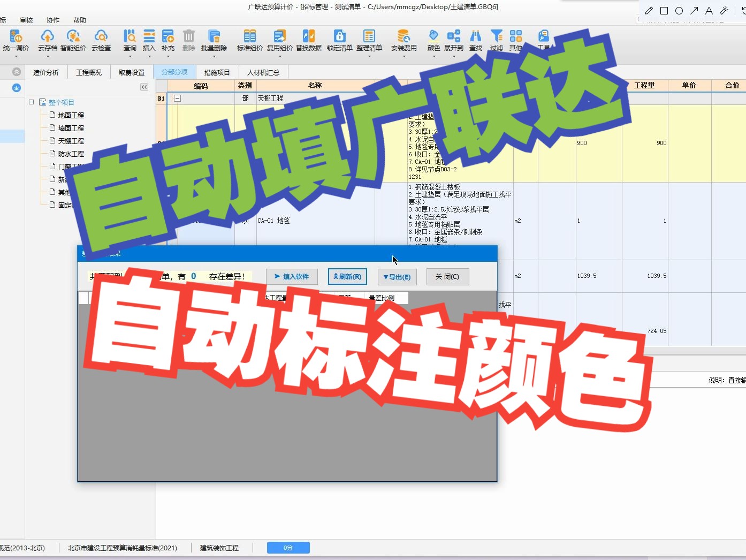Click 建筑装饰工程 in status bar
Viewport: 746px width, 560px height.
pos(219,548)
